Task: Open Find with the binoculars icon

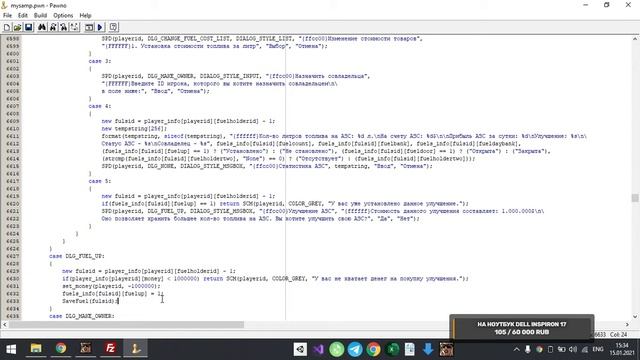Action: click(x=42, y=27)
